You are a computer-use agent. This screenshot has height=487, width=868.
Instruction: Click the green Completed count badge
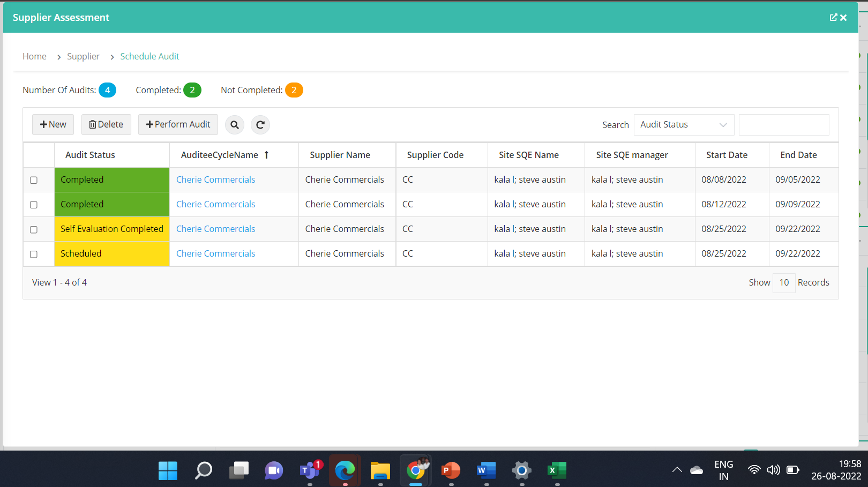click(192, 90)
